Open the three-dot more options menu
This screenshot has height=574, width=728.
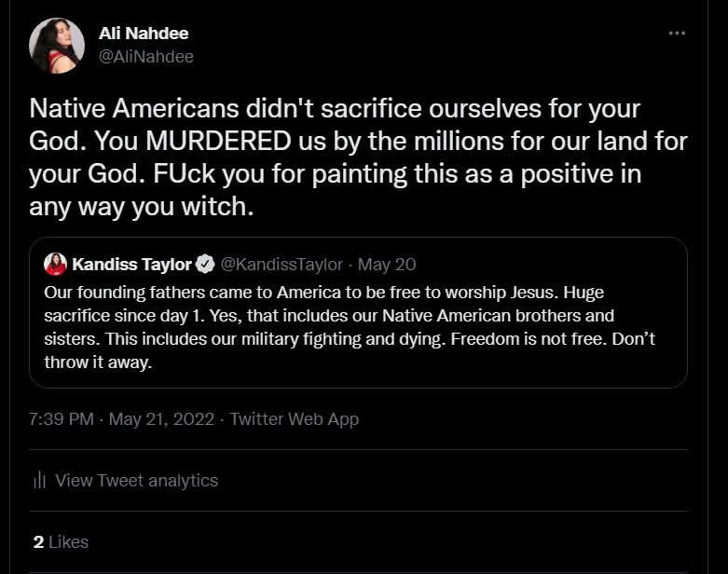[677, 33]
